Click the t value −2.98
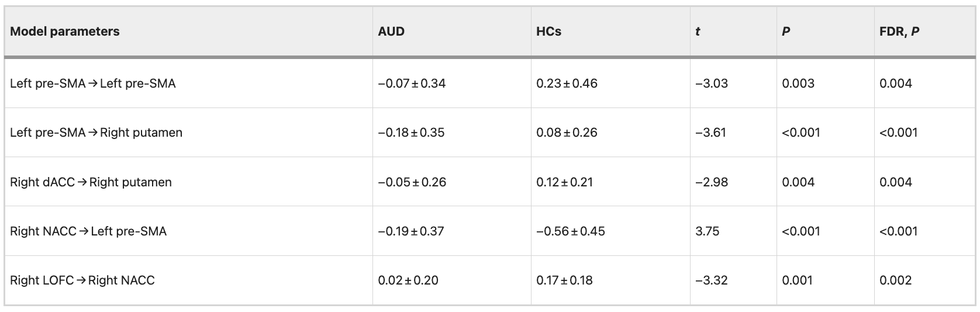This screenshot has width=980, height=312. pyautogui.click(x=712, y=182)
